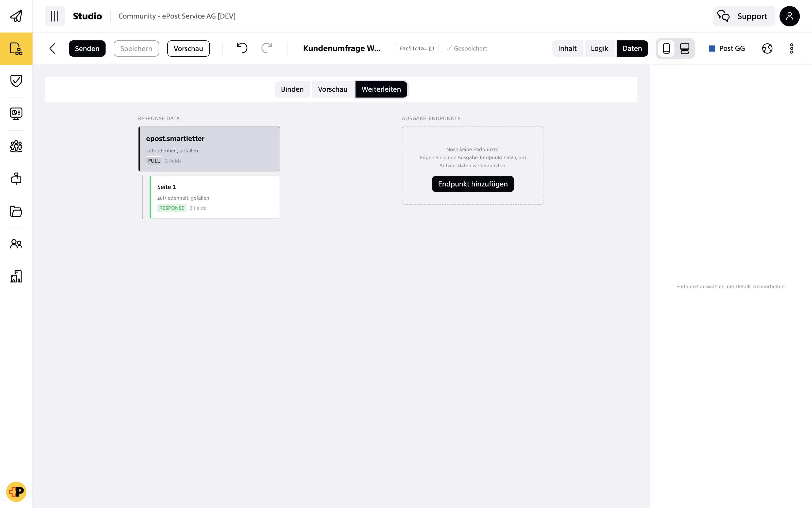812x508 pixels.
Task: Click the Swiss Post logo badge
Action: pos(16,491)
